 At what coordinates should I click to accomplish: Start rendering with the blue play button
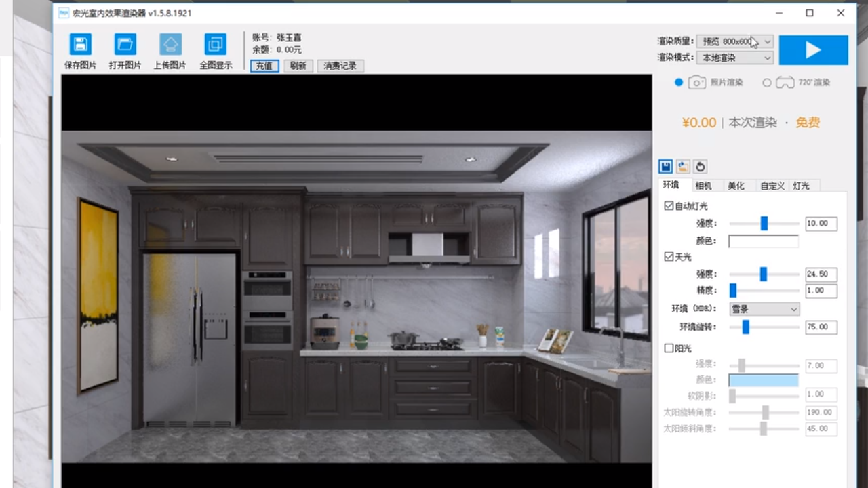pyautogui.click(x=813, y=50)
